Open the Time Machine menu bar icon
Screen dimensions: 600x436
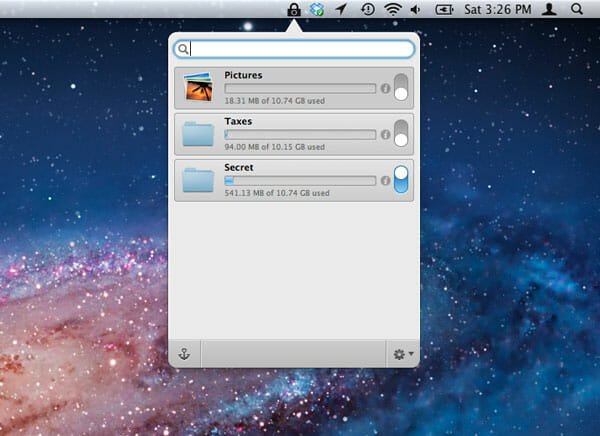[x=367, y=9]
